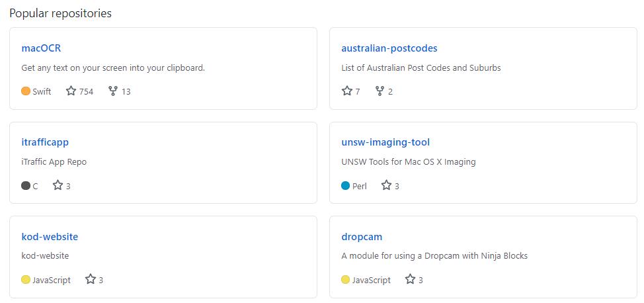
Task: Click the Popular repositories heading
Action: coord(60,13)
